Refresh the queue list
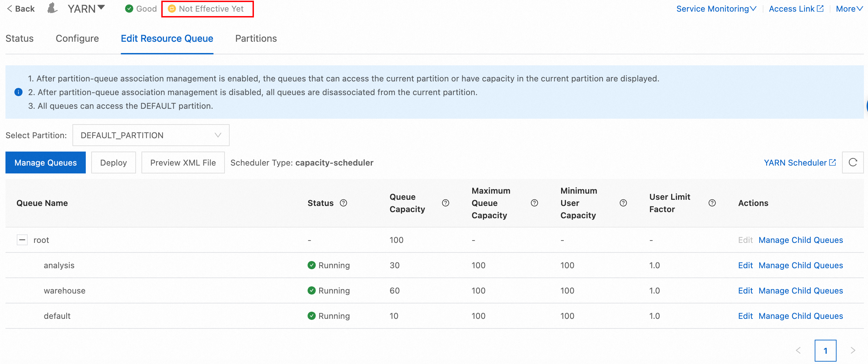Viewport: 868px width, 364px height. tap(853, 162)
